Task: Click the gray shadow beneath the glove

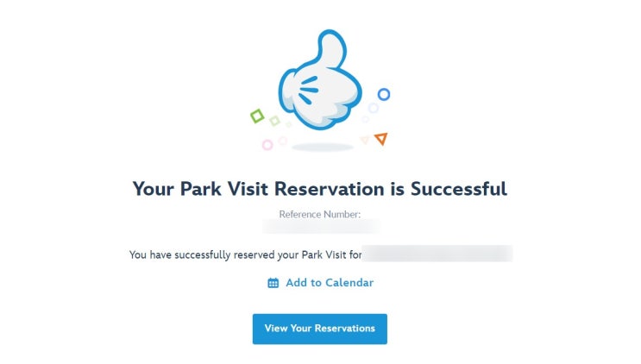Action: [323, 147]
